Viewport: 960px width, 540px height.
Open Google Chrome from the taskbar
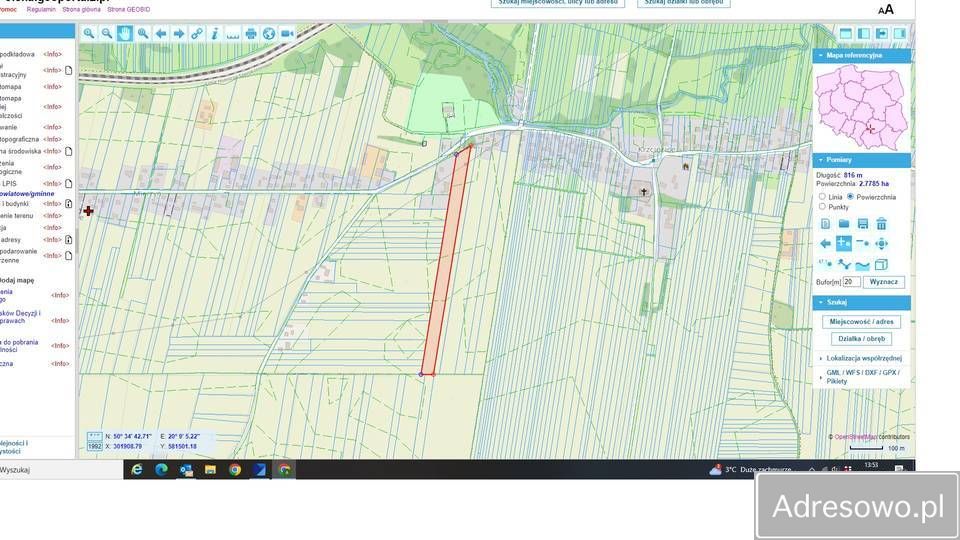pyautogui.click(x=234, y=469)
